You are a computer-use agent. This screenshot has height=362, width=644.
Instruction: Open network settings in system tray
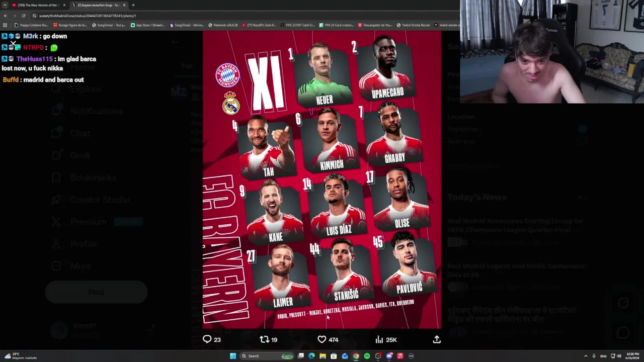click(612, 356)
